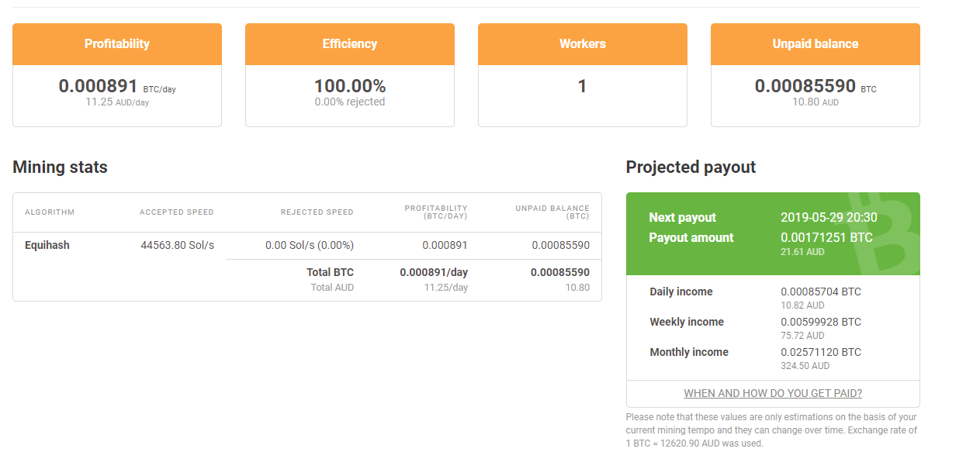The height and width of the screenshot is (459, 980).
Task: Click the Next payout date 2019-05-29 20:30
Action: coord(829,218)
